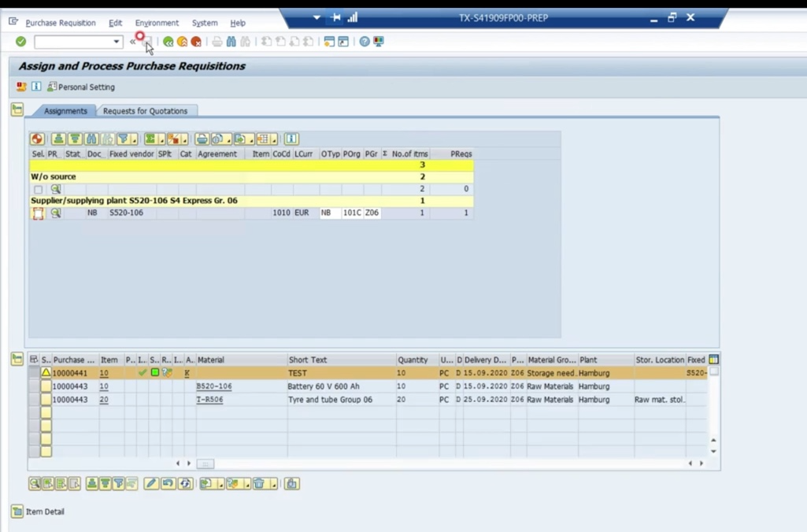Click into the command input field

click(x=73, y=42)
